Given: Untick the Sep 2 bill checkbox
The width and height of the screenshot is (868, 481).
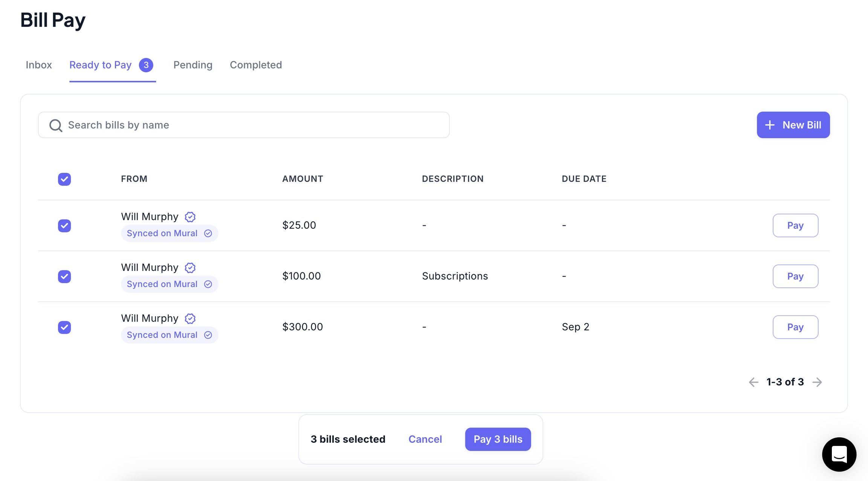Looking at the screenshot, I should tap(64, 327).
